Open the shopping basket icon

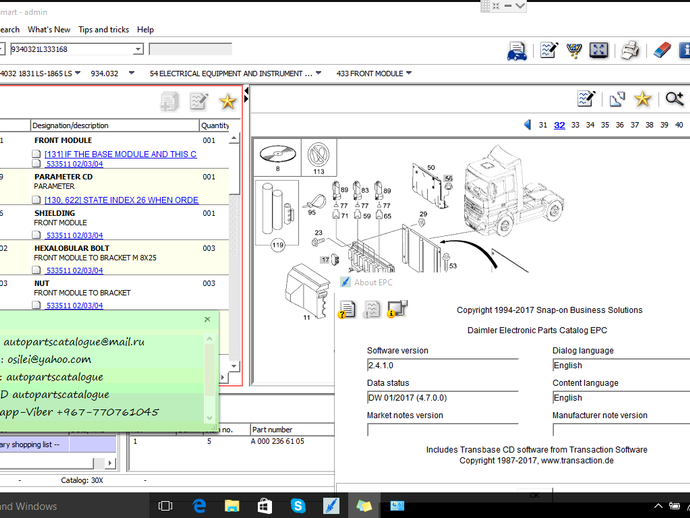(x=574, y=50)
